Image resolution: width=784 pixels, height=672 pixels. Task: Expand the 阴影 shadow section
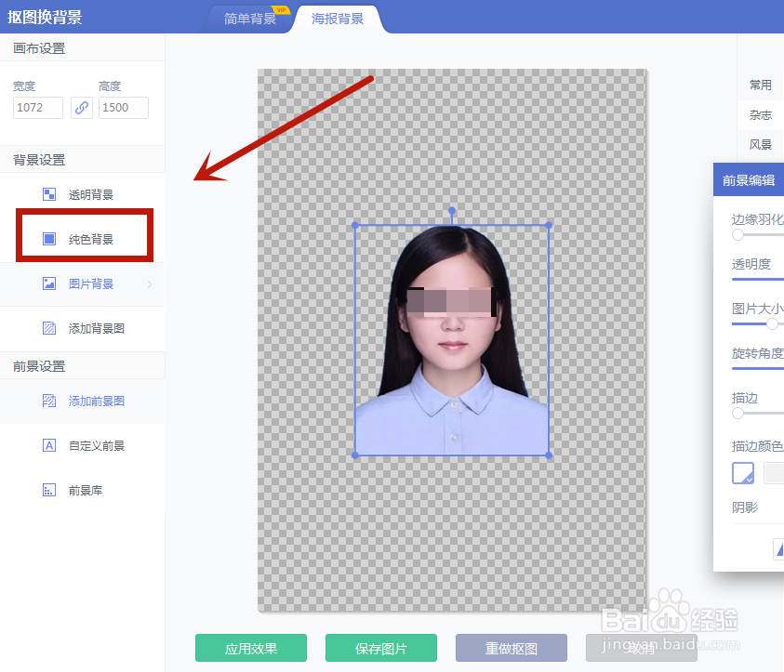pyautogui.click(x=744, y=507)
